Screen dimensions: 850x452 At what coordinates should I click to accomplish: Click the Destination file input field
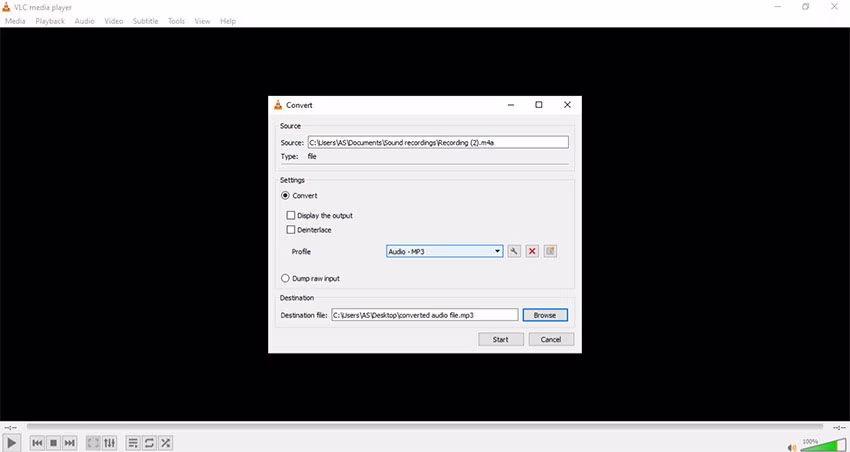tap(425, 315)
